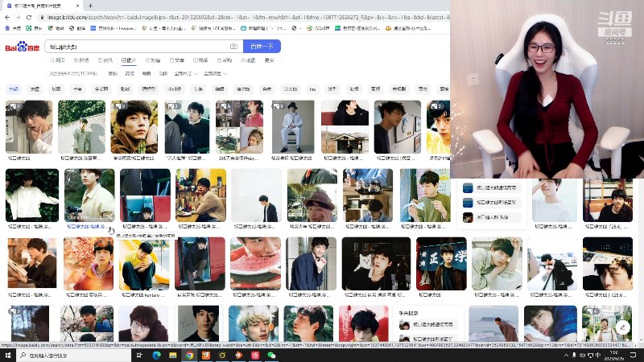Click the 百度一下 search button
The width and height of the screenshot is (644, 362).
[262, 47]
